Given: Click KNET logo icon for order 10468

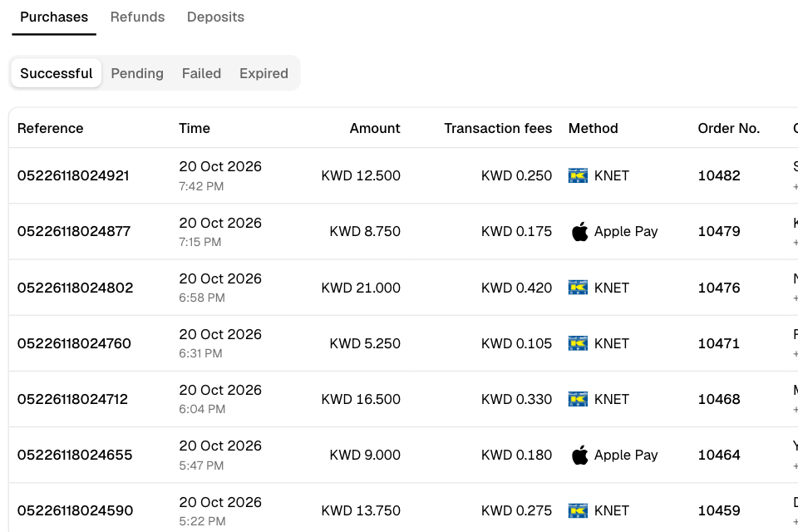Looking at the screenshot, I should click(578, 399).
